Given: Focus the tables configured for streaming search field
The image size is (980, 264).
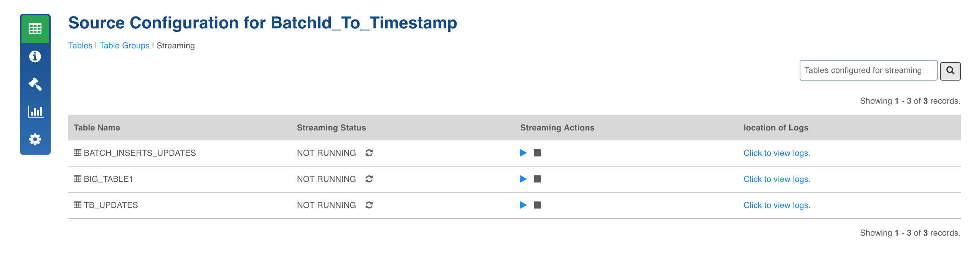Looking at the screenshot, I should click(868, 70).
